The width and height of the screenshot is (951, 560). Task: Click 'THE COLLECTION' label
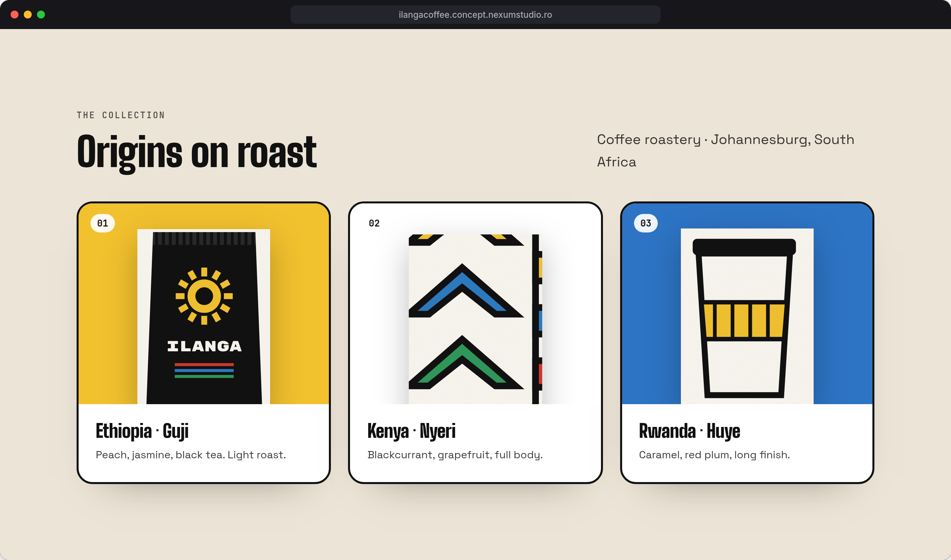click(121, 115)
